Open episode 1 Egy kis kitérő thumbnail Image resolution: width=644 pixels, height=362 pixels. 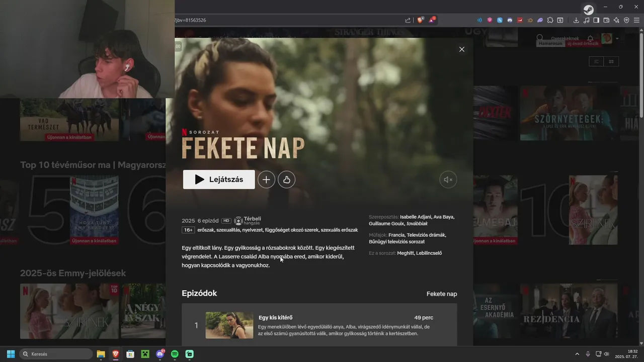click(x=229, y=325)
